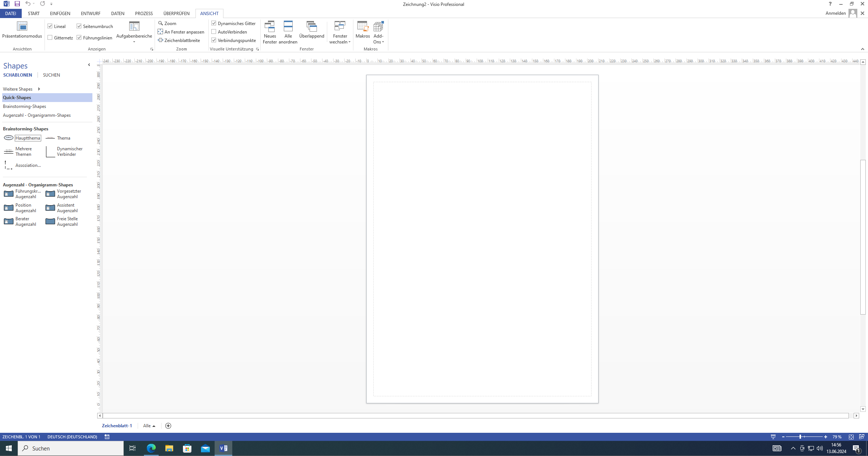Select Berater Augenzahl shape
The height and width of the screenshot is (456, 868).
coord(20,221)
